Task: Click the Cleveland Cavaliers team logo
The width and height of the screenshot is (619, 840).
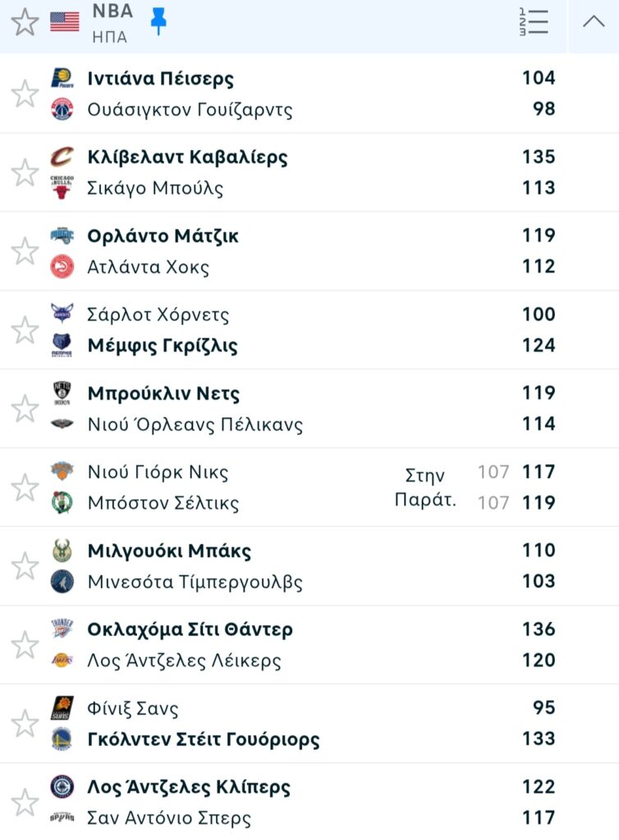Action: point(62,157)
